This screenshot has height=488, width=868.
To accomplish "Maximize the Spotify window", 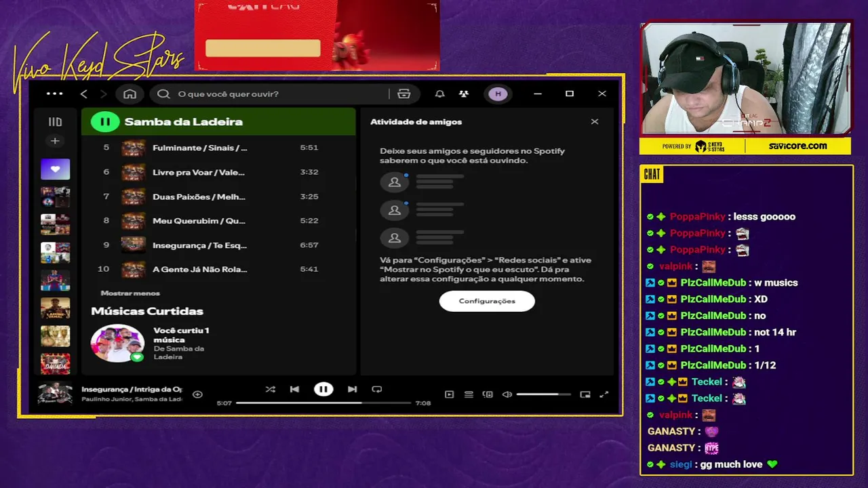I will pyautogui.click(x=570, y=94).
